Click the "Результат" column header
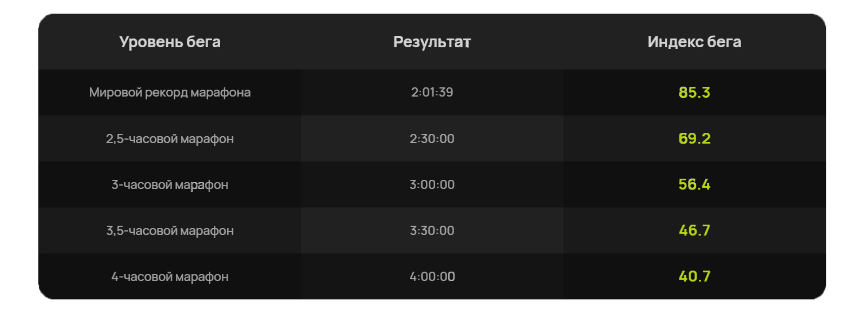 pos(432,42)
